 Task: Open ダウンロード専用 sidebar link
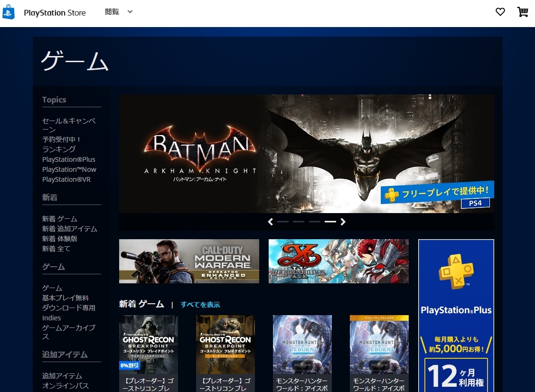point(68,308)
